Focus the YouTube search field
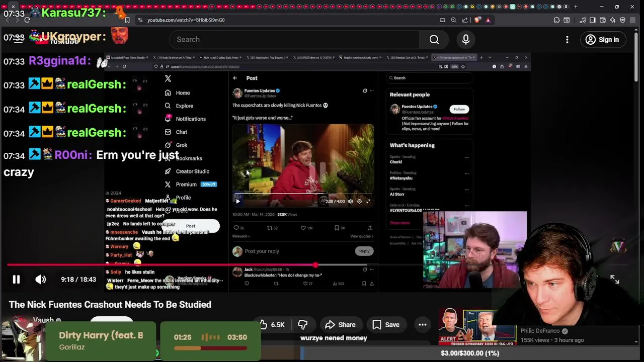 pos(294,39)
